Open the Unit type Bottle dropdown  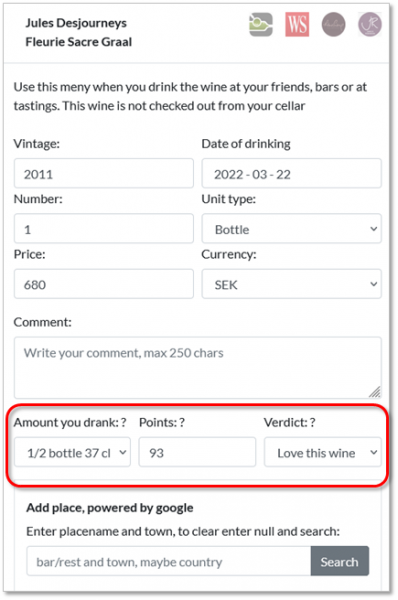pyautogui.click(x=292, y=229)
